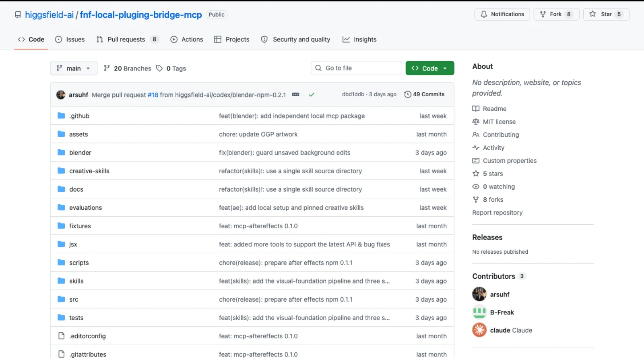Click the Readme book icon
This screenshot has width=644, height=358.
(476, 109)
